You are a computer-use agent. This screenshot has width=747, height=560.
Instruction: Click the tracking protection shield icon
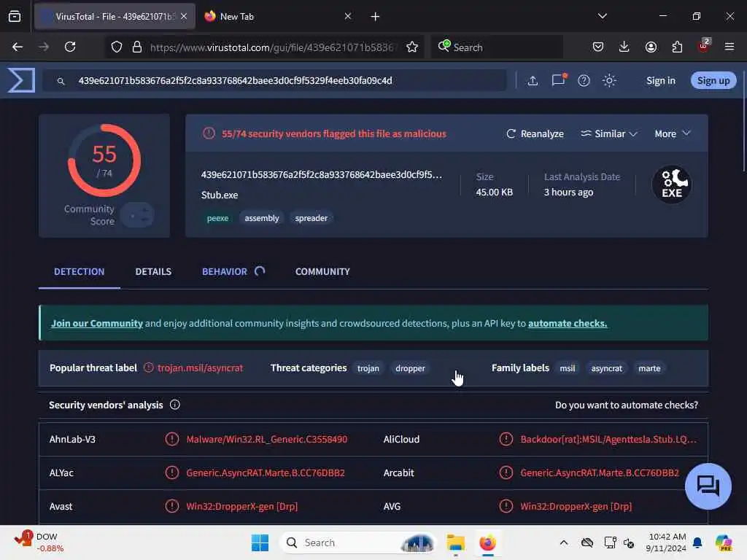click(117, 47)
